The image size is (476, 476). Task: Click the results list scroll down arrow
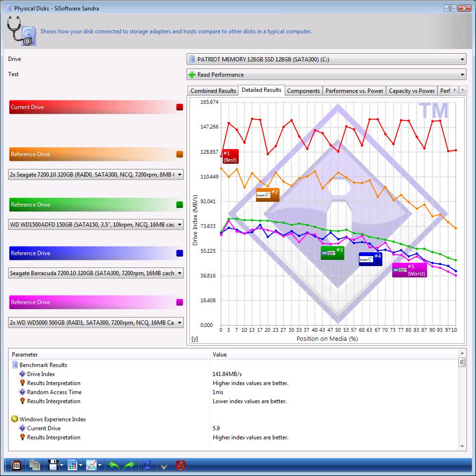point(462,446)
